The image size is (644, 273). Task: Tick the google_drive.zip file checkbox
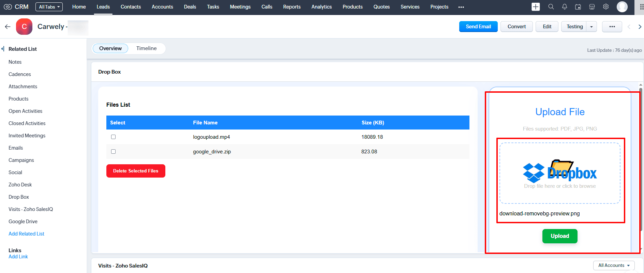(114, 152)
